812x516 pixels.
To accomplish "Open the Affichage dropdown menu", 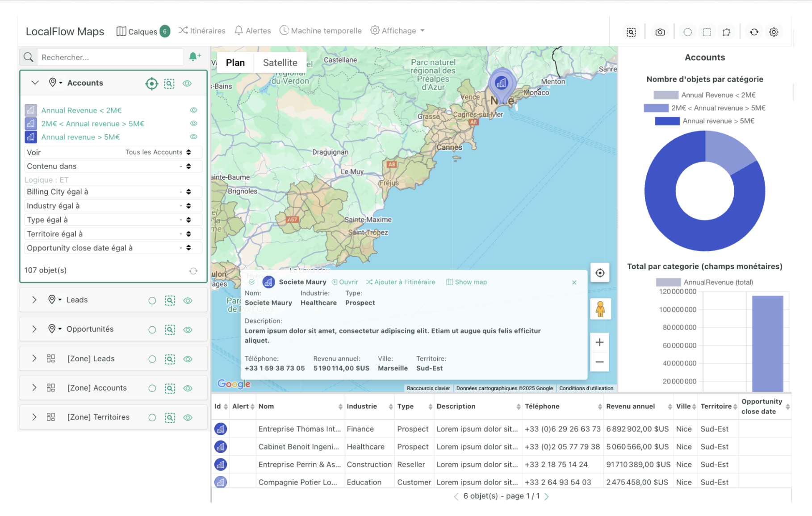I will click(397, 30).
